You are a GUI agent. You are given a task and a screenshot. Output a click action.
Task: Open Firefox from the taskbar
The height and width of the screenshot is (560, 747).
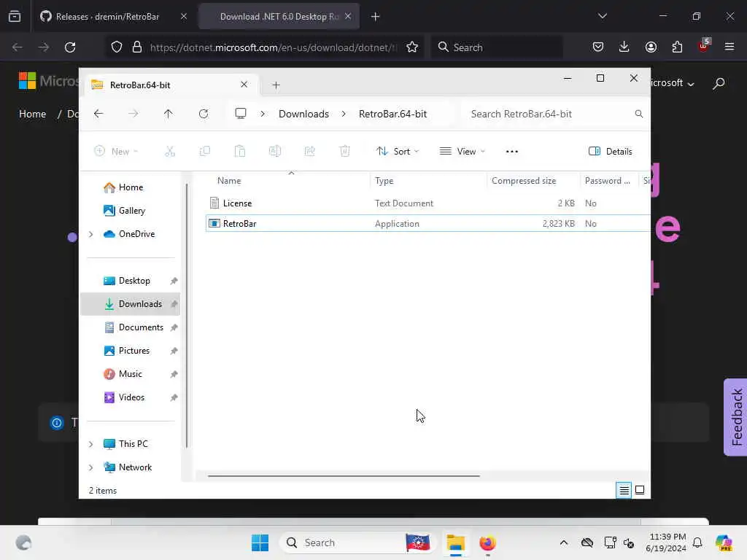click(x=487, y=542)
